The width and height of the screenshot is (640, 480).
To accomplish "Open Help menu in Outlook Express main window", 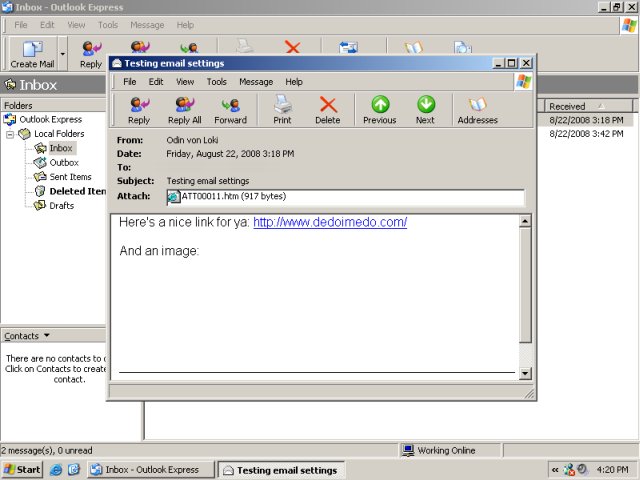I will [x=185, y=25].
